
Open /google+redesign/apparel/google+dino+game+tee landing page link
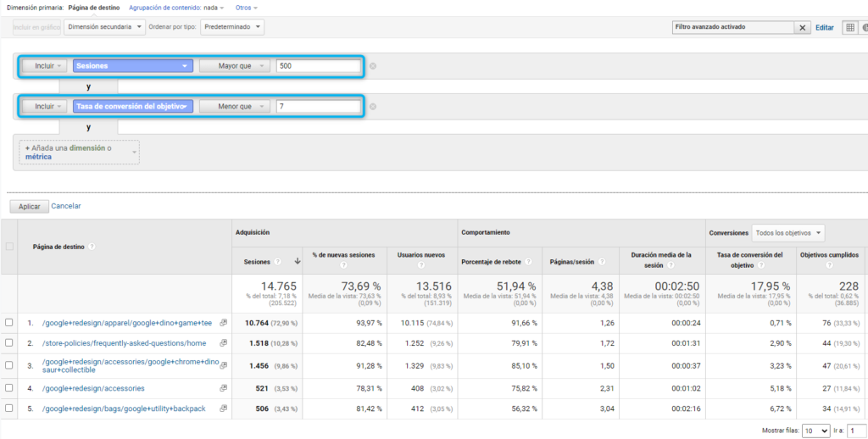pyautogui.click(x=127, y=323)
